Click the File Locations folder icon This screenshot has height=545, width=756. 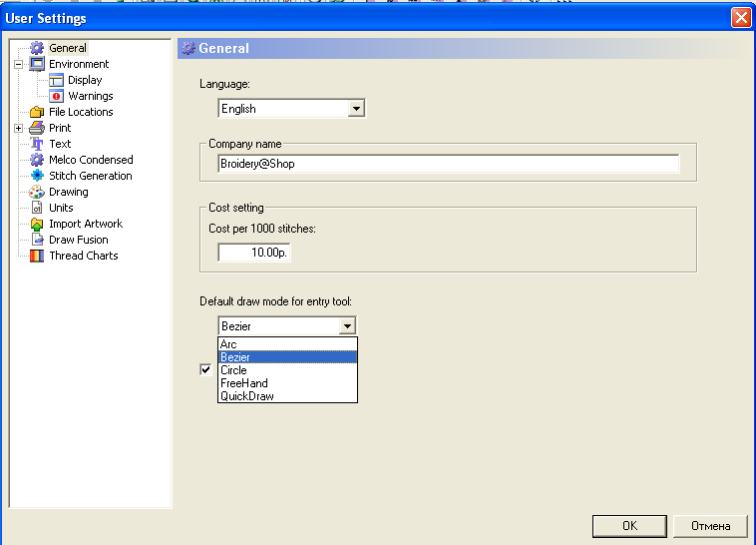pos(37,112)
